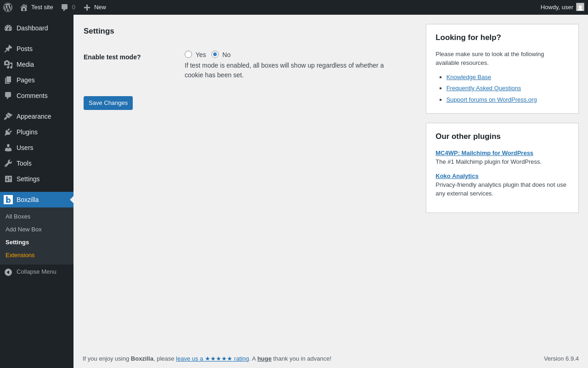Viewport: 588px width, 368px height.
Task: Click the WordPress logo icon
Action: (x=8, y=7)
